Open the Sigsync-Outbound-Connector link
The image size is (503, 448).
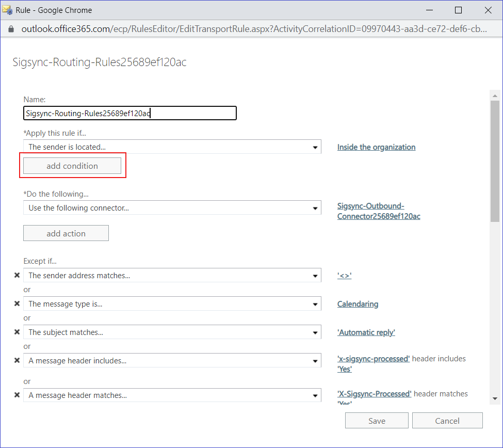[378, 211]
